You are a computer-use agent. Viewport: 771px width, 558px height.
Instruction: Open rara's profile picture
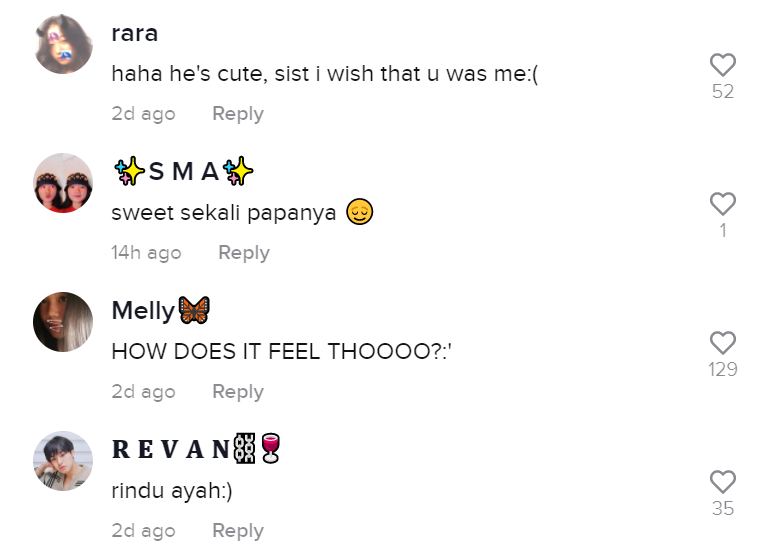(63, 44)
